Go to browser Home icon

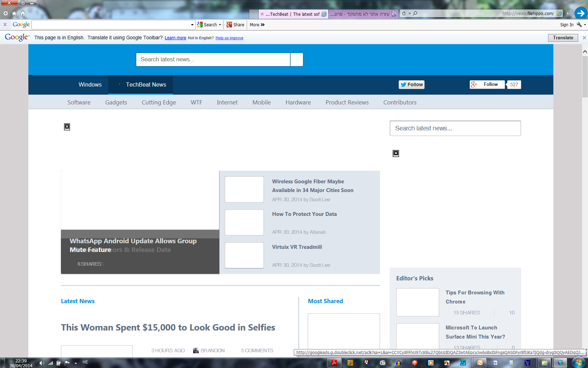(23, 13)
